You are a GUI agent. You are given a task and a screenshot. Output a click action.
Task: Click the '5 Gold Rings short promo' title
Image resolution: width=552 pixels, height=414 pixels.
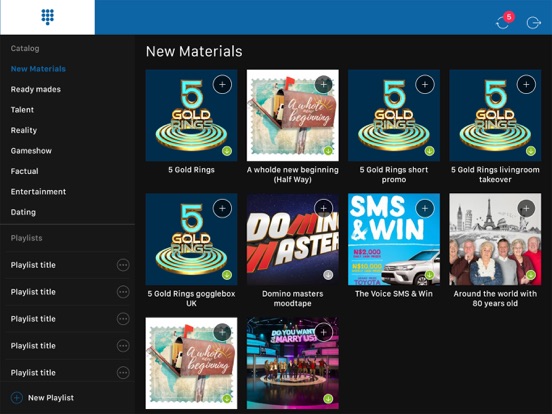pos(394,175)
